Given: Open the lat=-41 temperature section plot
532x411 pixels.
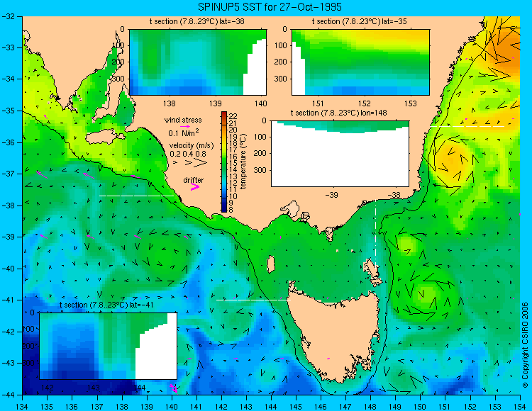Looking at the screenshot, I should (109, 346).
